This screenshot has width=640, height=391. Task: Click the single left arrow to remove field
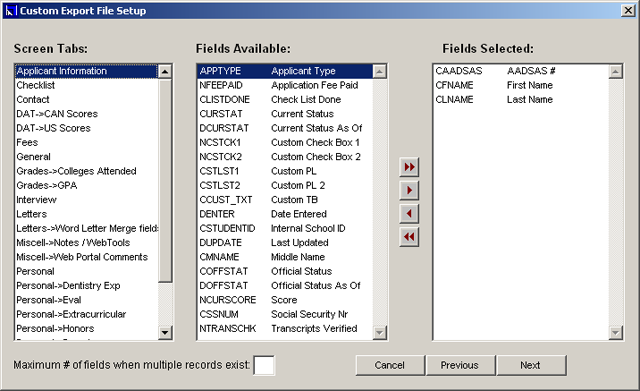pos(409,213)
